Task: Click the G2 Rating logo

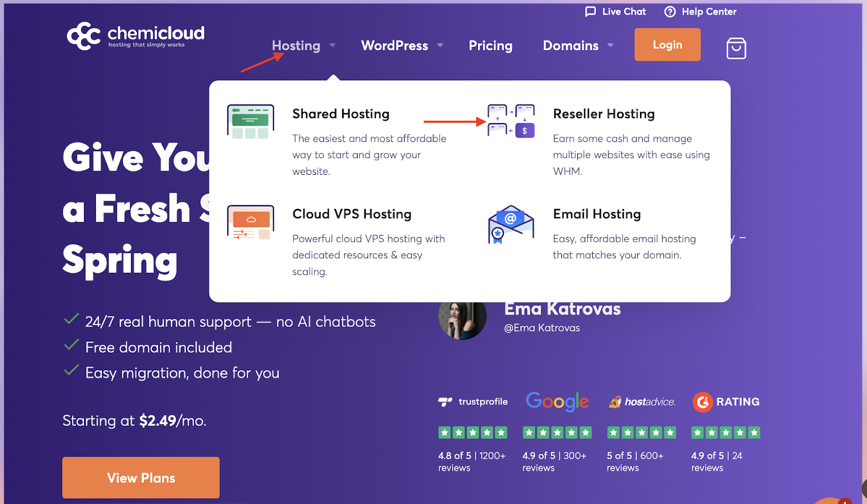Action: [x=726, y=402]
